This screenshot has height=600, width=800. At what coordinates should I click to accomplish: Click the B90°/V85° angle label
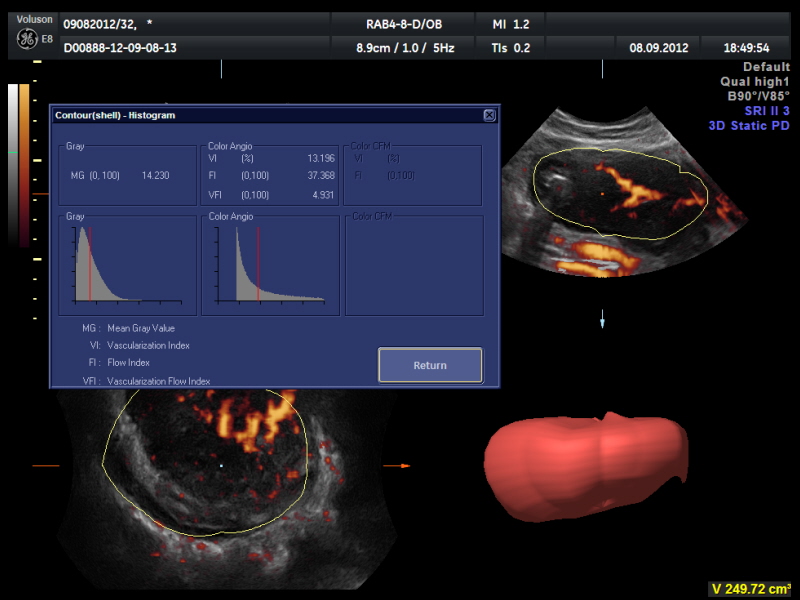[758, 96]
